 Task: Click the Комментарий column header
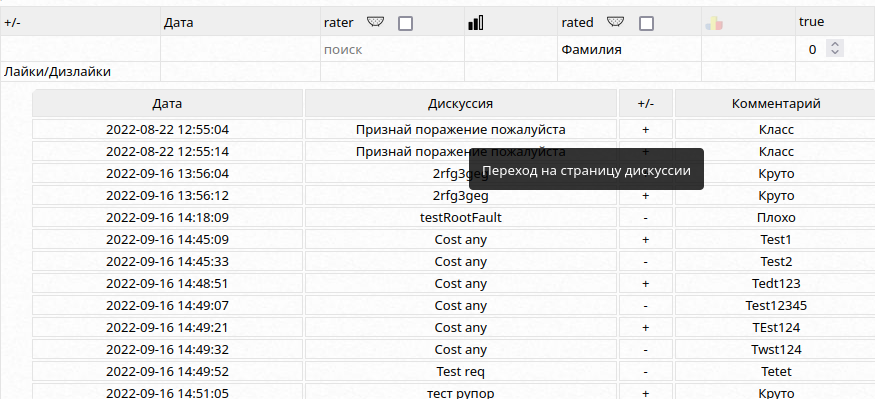(x=776, y=103)
